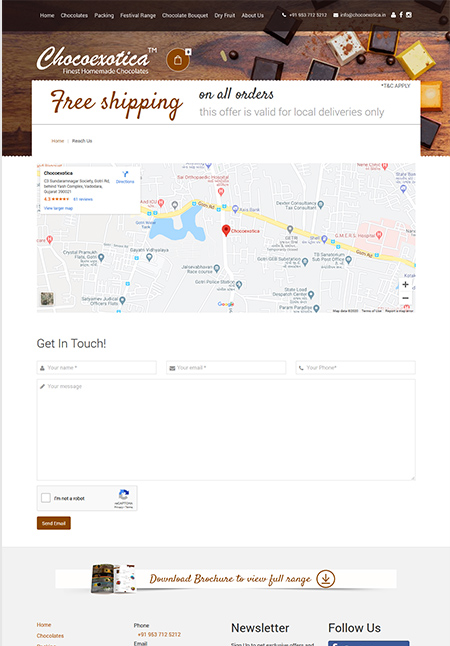Image resolution: width=450 pixels, height=646 pixels.
Task: Open the Chocolate Bouquet menu
Action: 185,15
